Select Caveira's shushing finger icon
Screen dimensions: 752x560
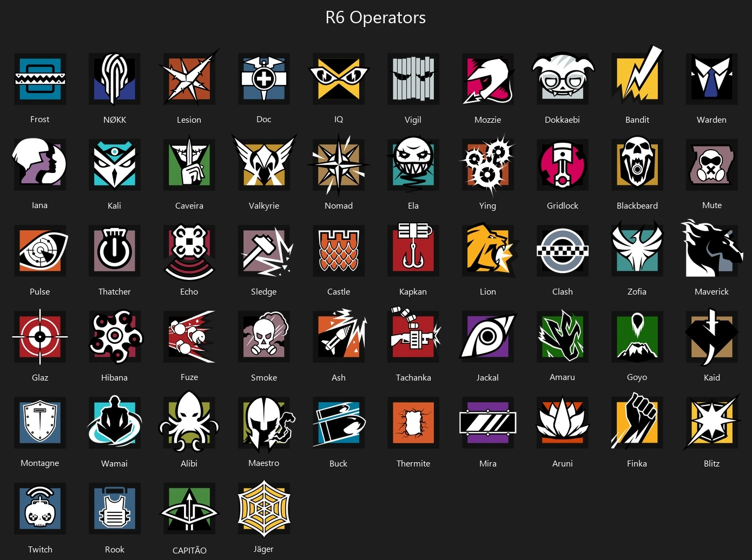[x=189, y=164]
